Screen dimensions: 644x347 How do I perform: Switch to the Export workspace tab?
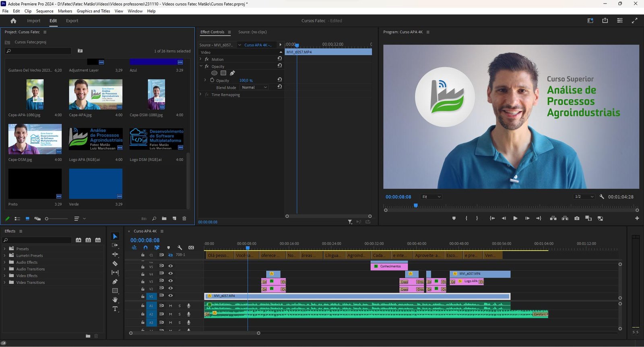[x=72, y=21]
